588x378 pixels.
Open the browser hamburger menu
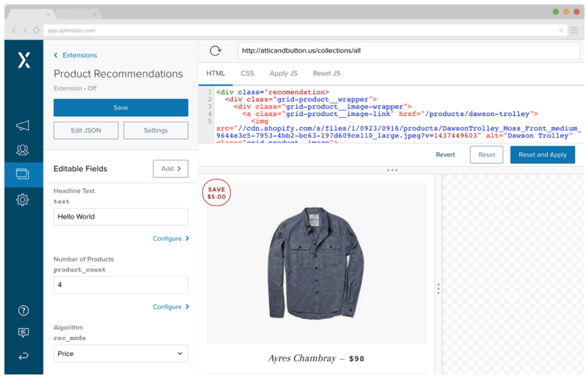click(x=574, y=30)
